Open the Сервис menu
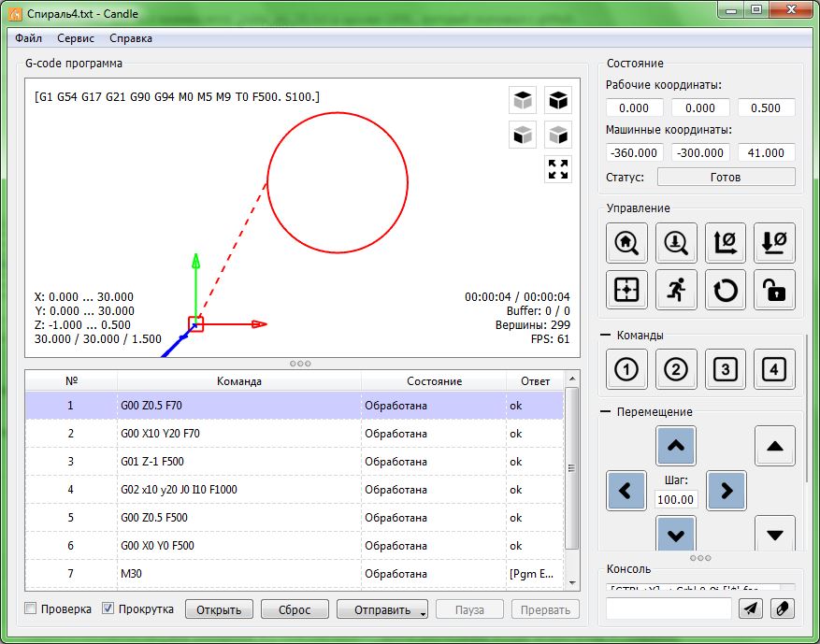Screen dimensions: 820x644 [x=76, y=38]
